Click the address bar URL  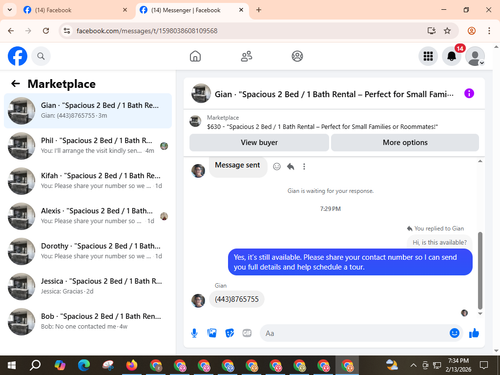147,31
